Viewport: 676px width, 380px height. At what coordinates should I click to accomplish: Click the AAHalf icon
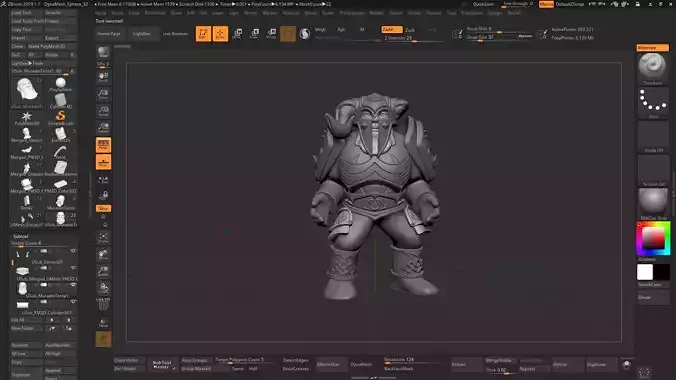coord(103,128)
